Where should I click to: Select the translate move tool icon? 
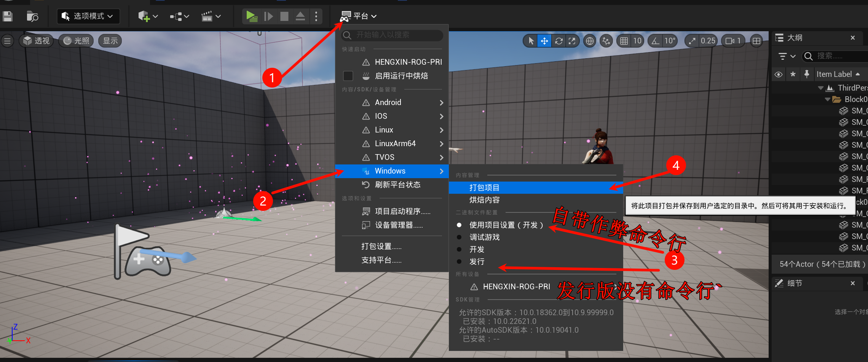click(544, 41)
